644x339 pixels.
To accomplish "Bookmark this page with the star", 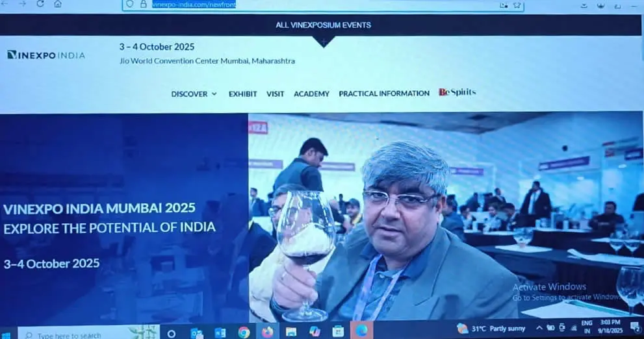I will [517, 5].
